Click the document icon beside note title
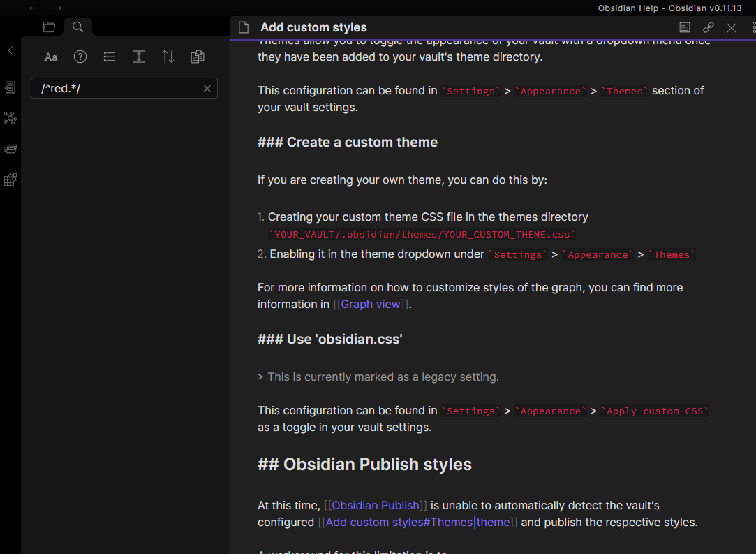Screen dimensions: 756x554 [244, 27]
